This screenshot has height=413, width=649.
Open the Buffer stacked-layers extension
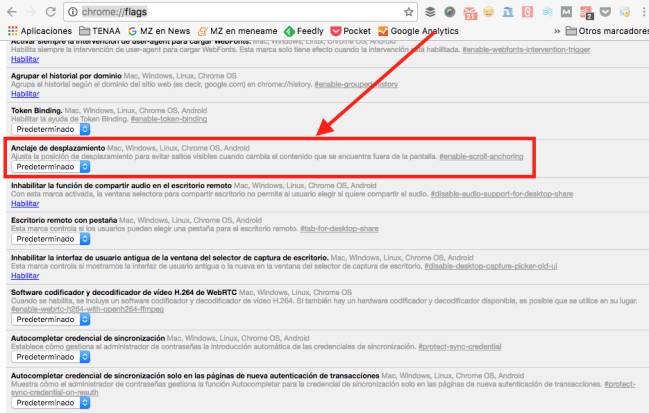pos(430,12)
